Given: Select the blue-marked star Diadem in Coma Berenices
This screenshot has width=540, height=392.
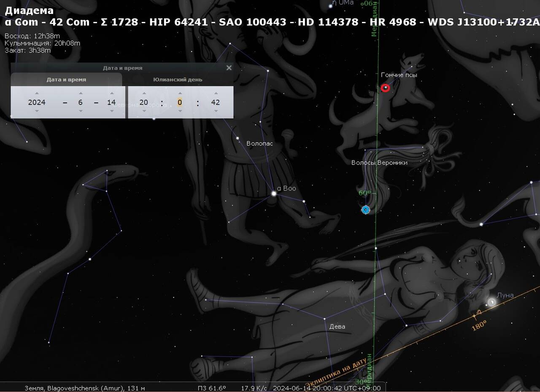Looking at the screenshot, I should tap(366, 209).
